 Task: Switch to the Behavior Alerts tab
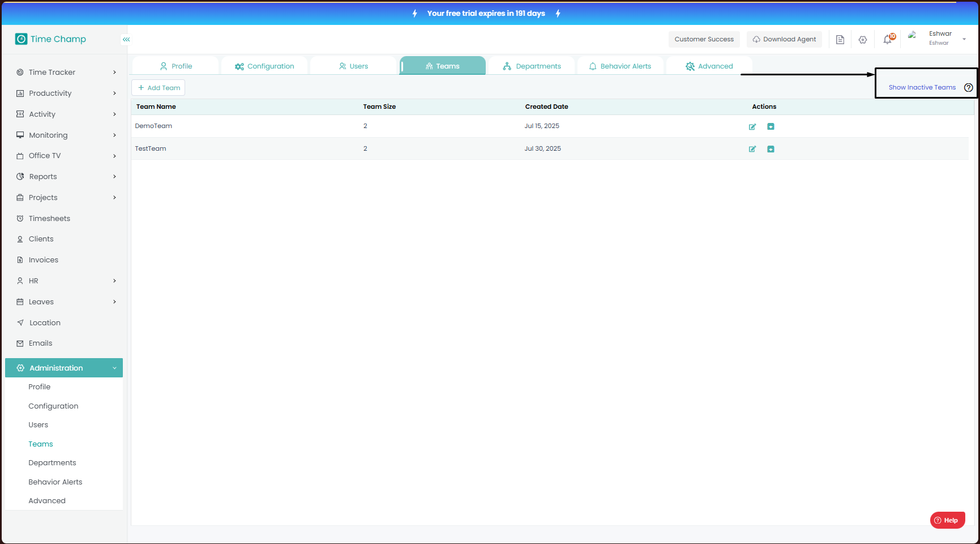[x=620, y=66]
